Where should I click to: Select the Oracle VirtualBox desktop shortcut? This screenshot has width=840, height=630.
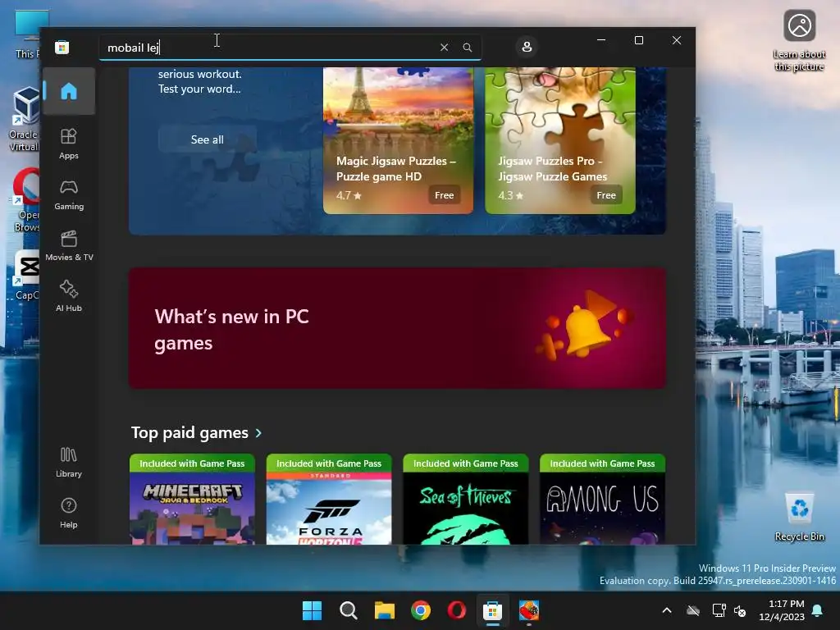pos(24,119)
